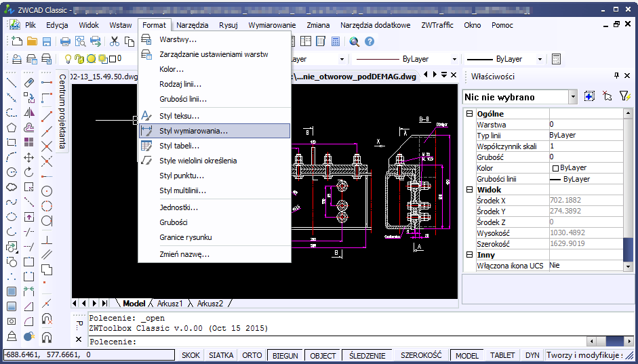Choose the Mirror tool in the modify toolbar

pyautogui.click(x=29, y=113)
